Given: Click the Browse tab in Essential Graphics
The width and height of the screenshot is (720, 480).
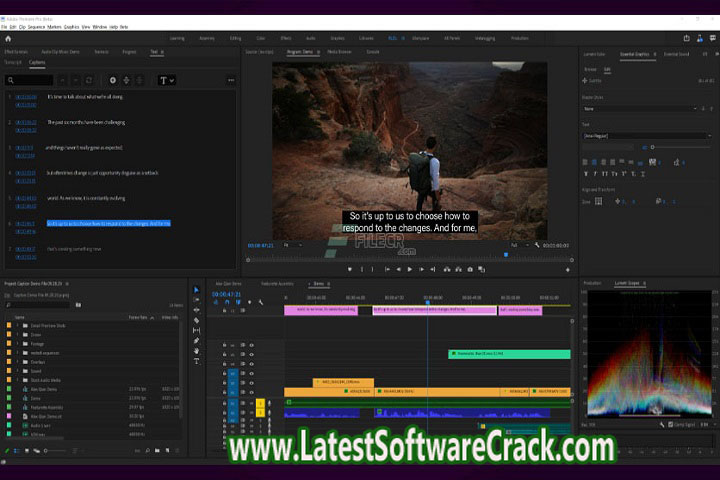Looking at the screenshot, I should (590, 69).
